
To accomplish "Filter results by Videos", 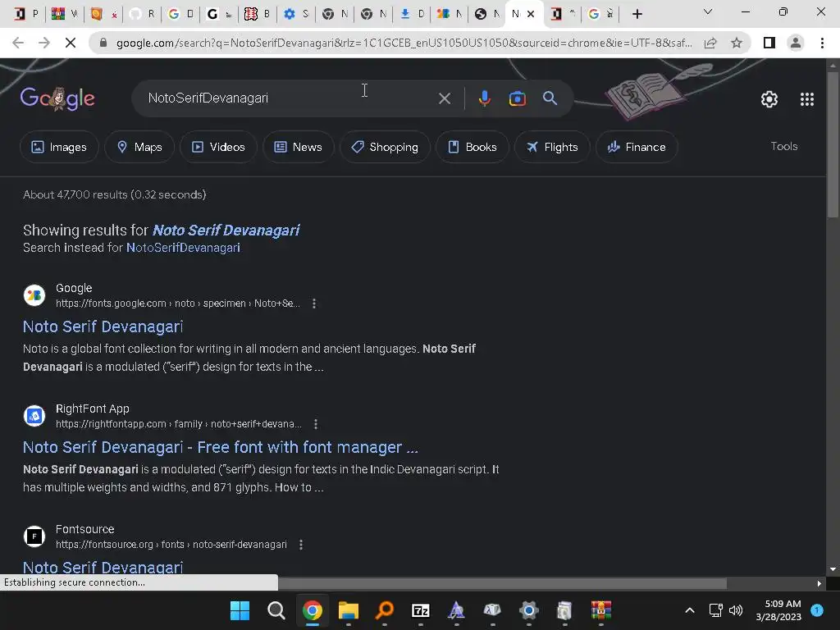I will click(218, 147).
